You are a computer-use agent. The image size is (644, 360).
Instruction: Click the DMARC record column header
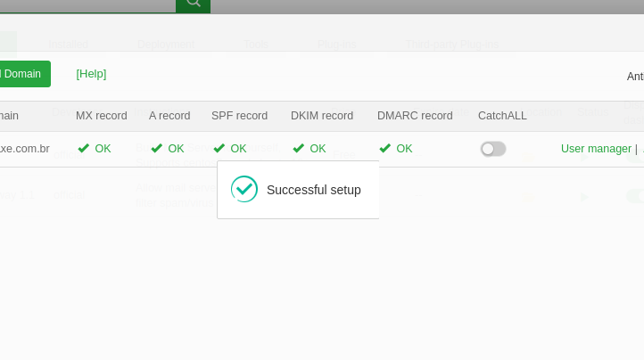(415, 116)
